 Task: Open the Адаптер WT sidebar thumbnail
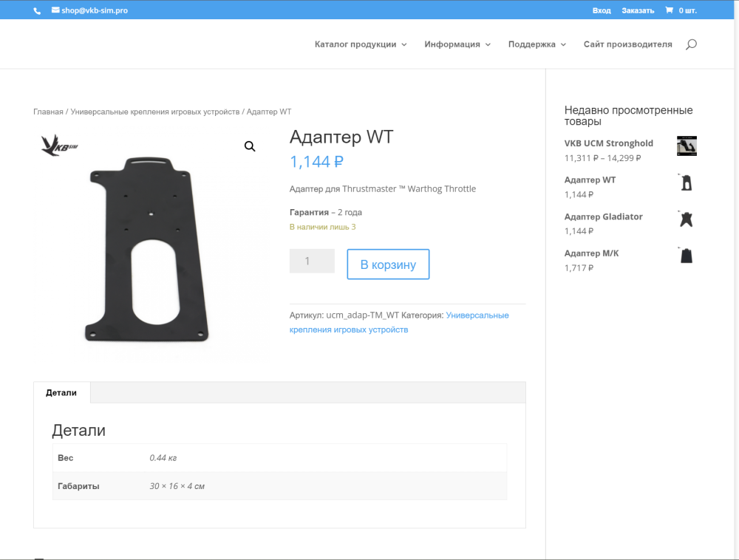pyautogui.click(x=687, y=182)
